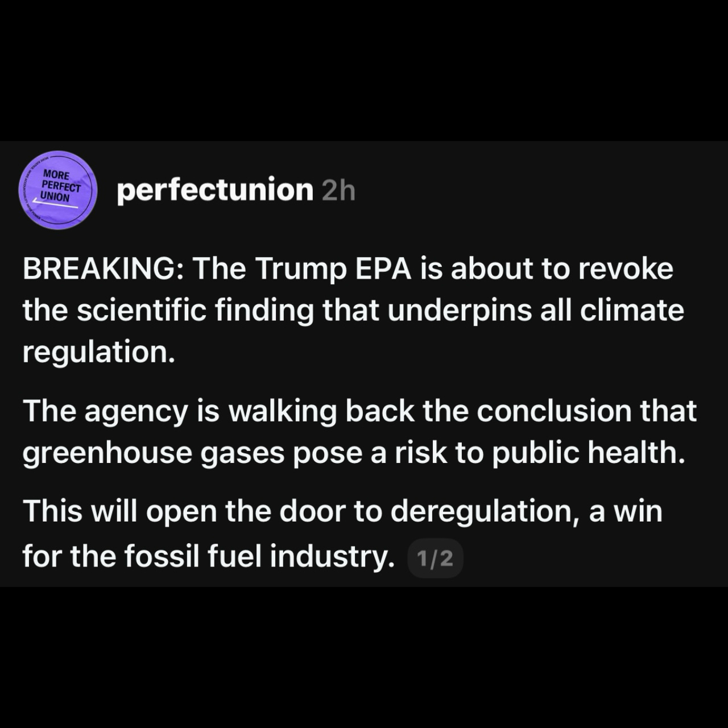This screenshot has width=728, height=728.
Task: Click the word revoke in the first line
Action: point(626,268)
